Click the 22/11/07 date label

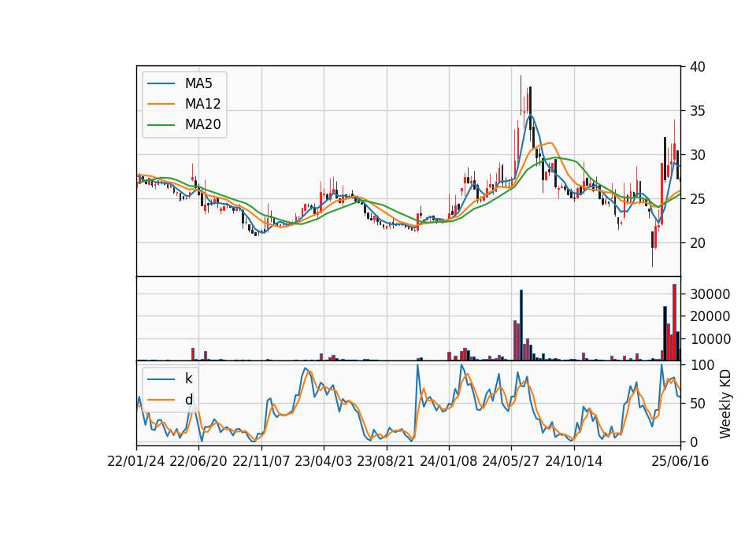click(261, 461)
